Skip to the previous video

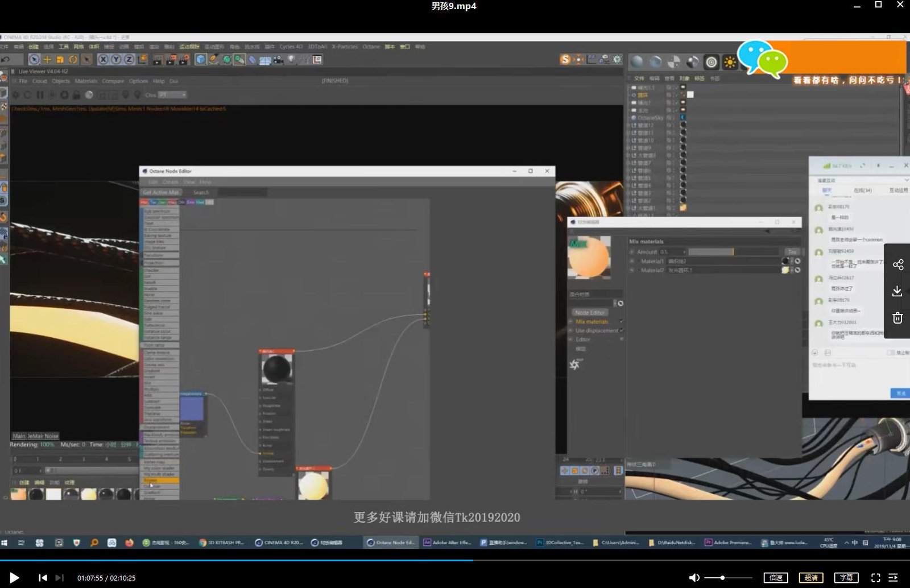click(43, 578)
